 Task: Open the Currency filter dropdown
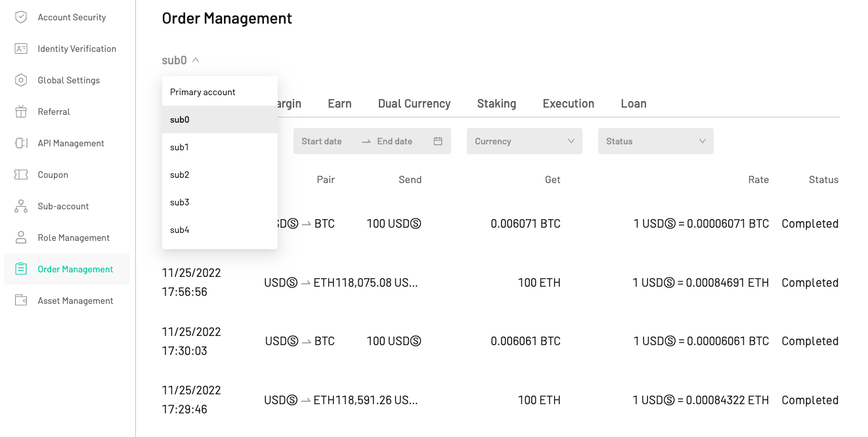click(x=525, y=141)
